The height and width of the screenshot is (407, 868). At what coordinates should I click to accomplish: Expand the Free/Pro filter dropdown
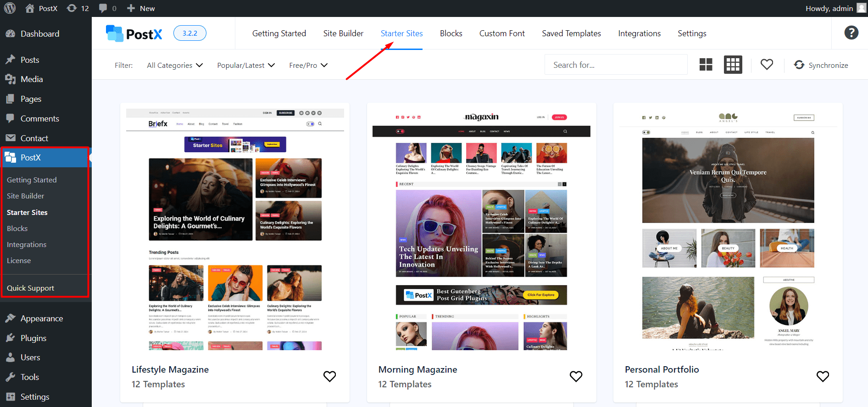pos(308,65)
